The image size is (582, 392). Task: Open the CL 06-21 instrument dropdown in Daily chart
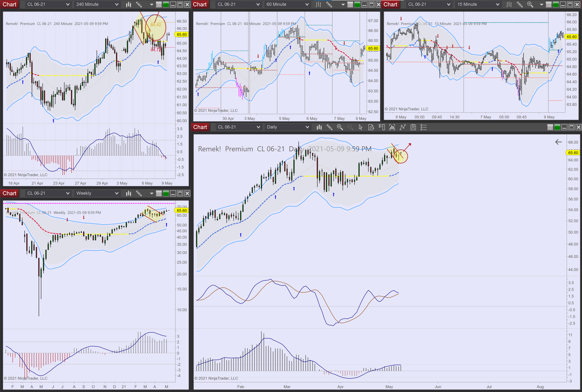(239, 127)
